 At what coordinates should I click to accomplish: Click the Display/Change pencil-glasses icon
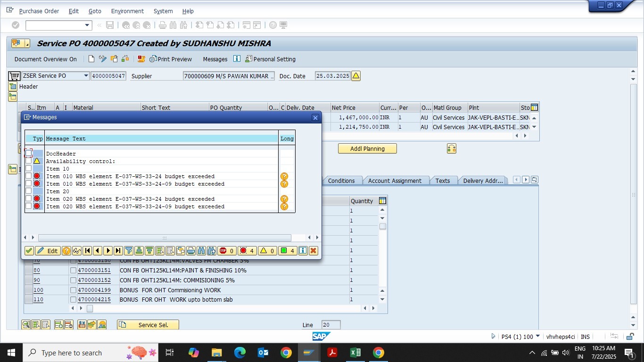coord(102,59)
